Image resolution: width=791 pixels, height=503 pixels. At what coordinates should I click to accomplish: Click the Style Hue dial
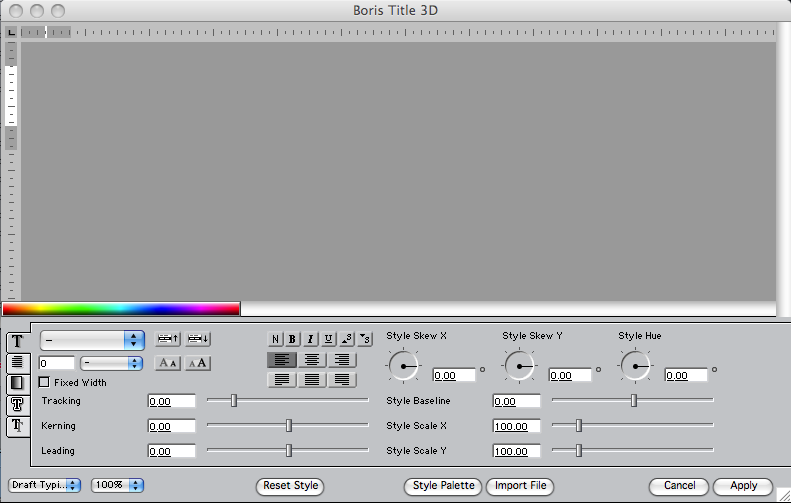click(635, 366)
